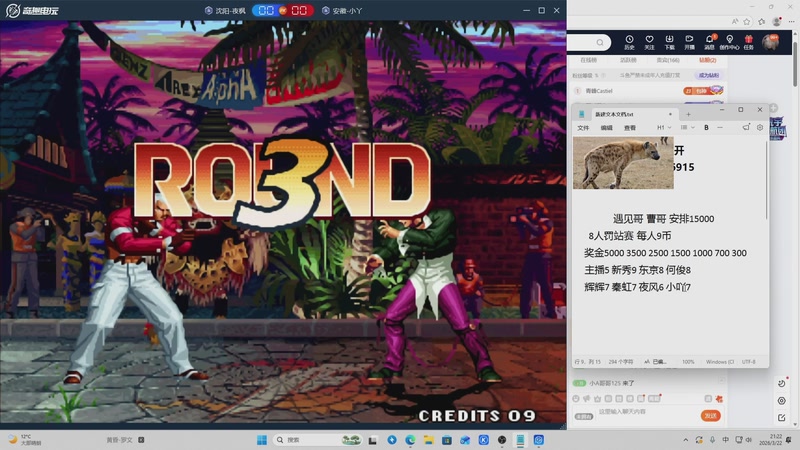800x450 pixels.
Task: Open the H1 heading dropdown in Notepad
Action: coord(664,128)
